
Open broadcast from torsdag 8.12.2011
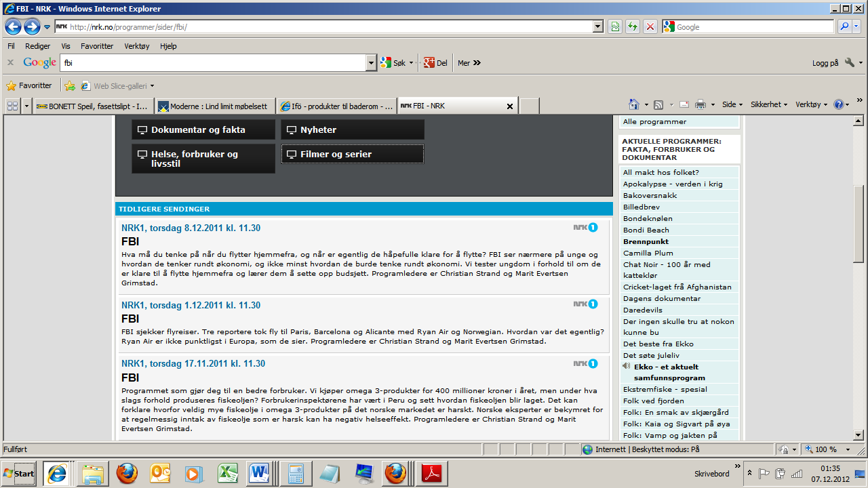pyautogui.click(x=191, y=228)
